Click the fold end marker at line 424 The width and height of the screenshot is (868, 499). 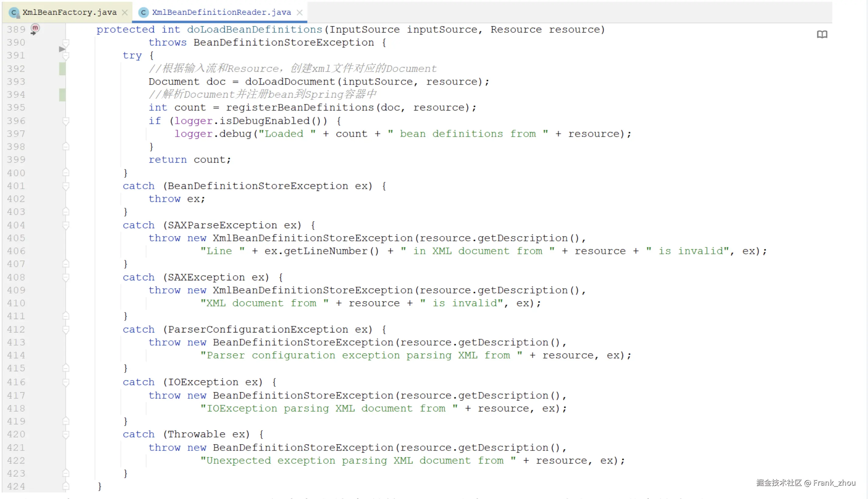pyautogui.click(x=66, y=486)
